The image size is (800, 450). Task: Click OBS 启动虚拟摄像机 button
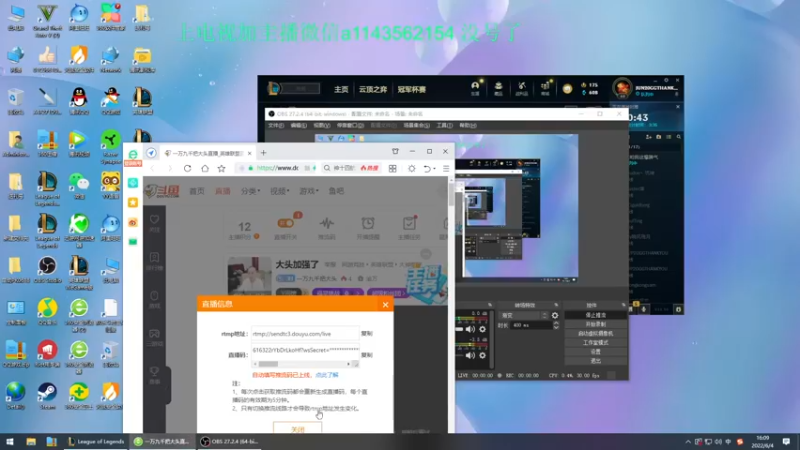(x=595, y=334)
